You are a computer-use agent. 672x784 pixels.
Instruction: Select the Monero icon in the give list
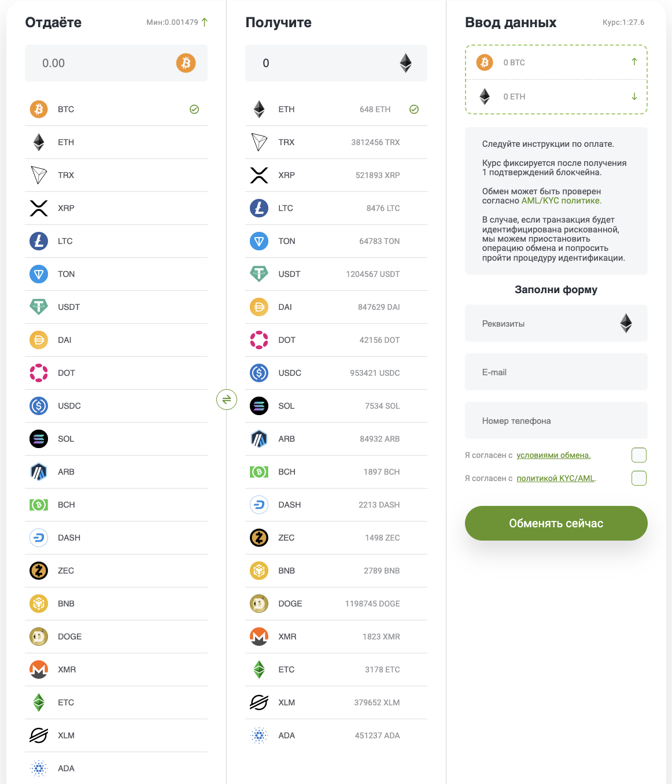tap(39, 670)
